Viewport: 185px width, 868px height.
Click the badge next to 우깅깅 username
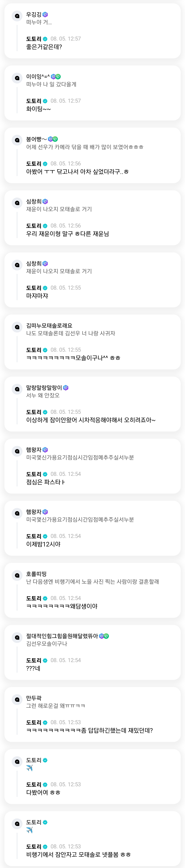click(x=45, y=15)
